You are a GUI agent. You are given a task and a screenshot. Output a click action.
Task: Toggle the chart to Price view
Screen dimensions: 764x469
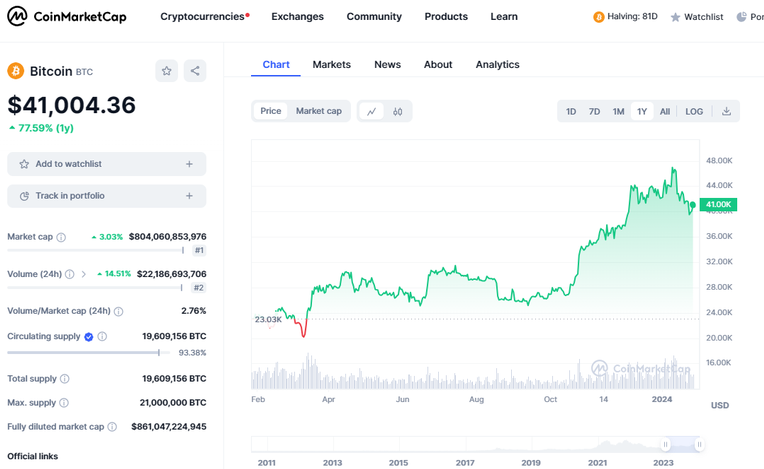click(271, 111)
